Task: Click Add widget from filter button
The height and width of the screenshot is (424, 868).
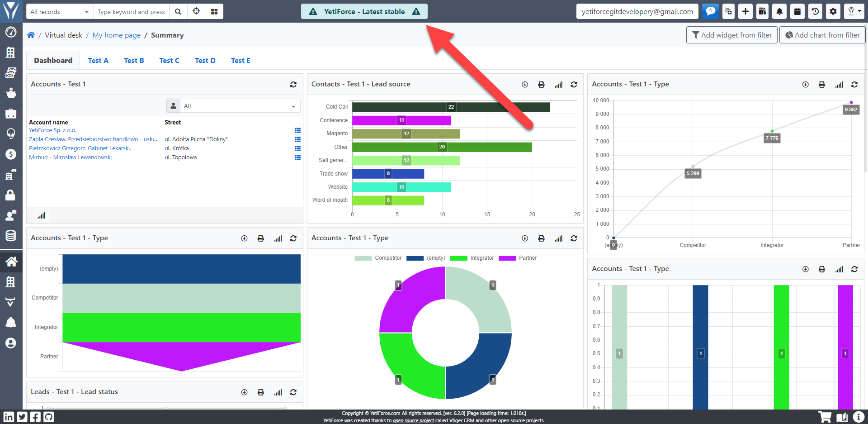Action: click(x=732, y=35)
